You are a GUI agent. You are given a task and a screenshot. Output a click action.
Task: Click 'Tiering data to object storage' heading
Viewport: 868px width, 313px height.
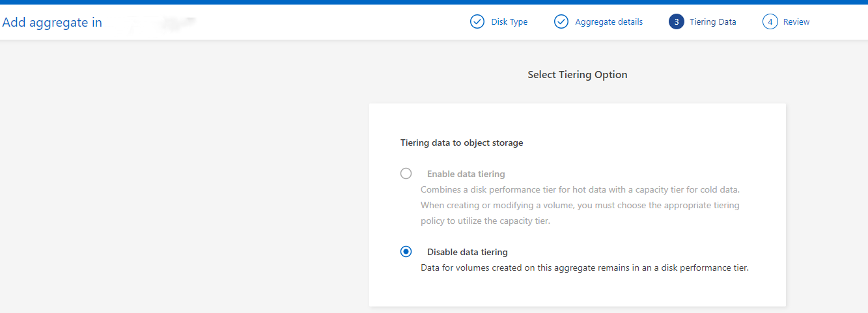461,143
